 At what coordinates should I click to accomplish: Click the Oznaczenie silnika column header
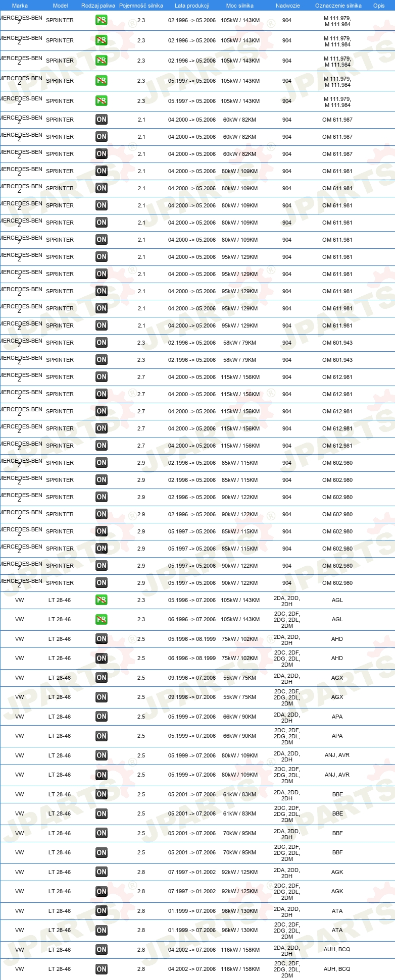pyautogui.click(x=338, y=6)
